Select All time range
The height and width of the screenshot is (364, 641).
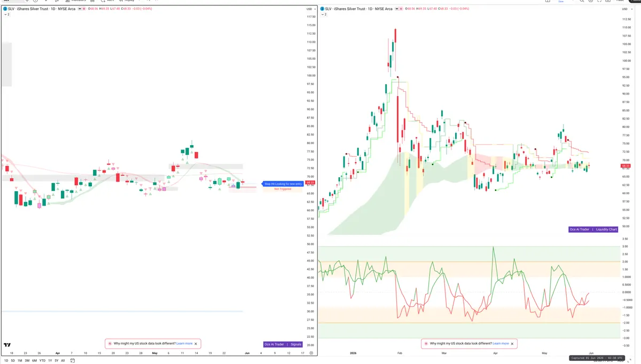[x=63, y=361]
